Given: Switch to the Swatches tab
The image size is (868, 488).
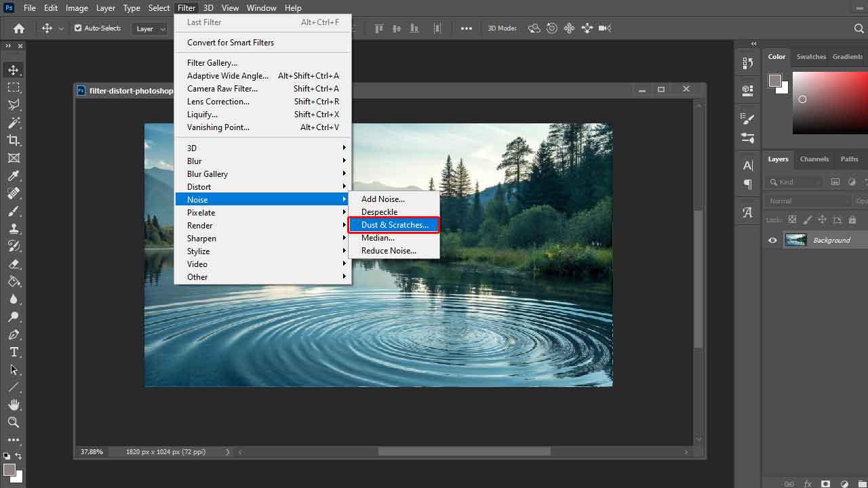Looking at the screenshot, I should 811,57.
